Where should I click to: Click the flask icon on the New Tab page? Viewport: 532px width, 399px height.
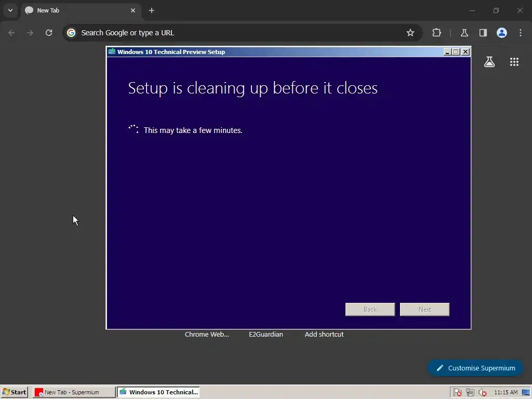(x=489, y=62)
